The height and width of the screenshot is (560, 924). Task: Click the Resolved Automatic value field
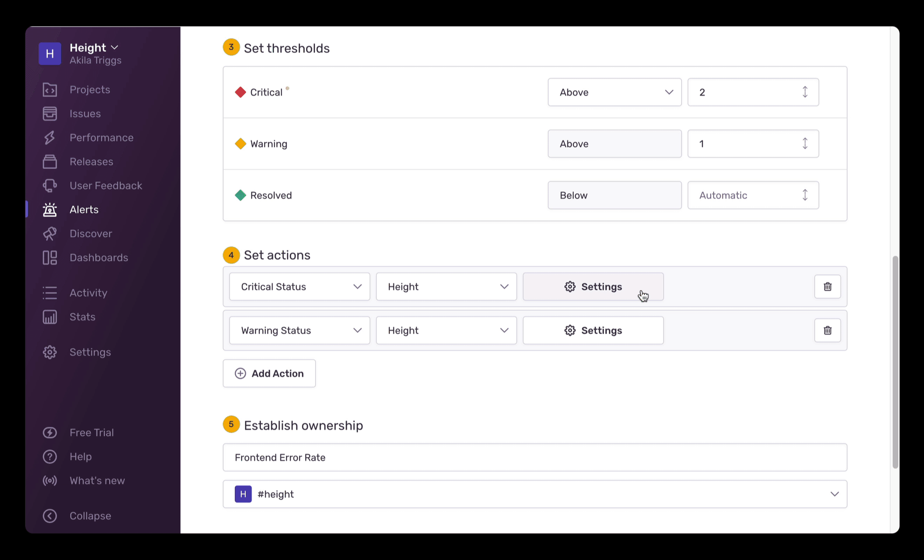(x=753, y=195)
